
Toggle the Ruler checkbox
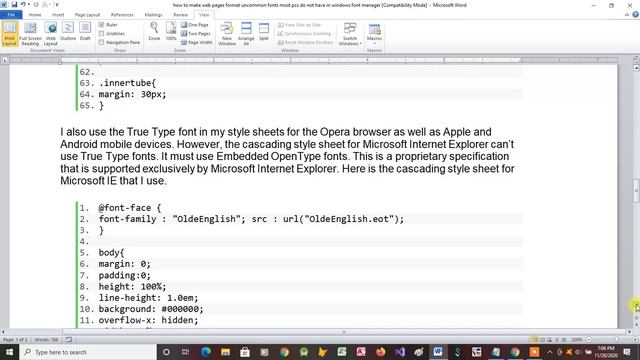point(101,25)
